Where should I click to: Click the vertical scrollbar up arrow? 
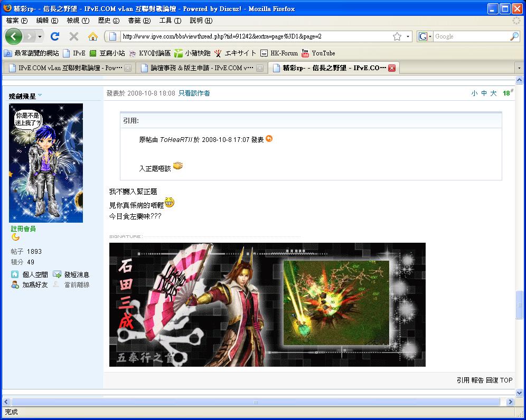pyautogui.click(x=519, y=80)
